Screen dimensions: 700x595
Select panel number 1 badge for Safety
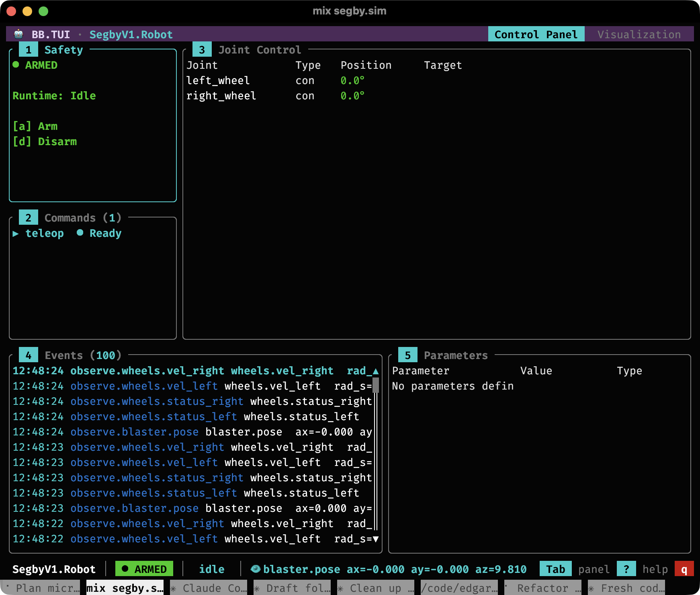(x=28, y=50)
